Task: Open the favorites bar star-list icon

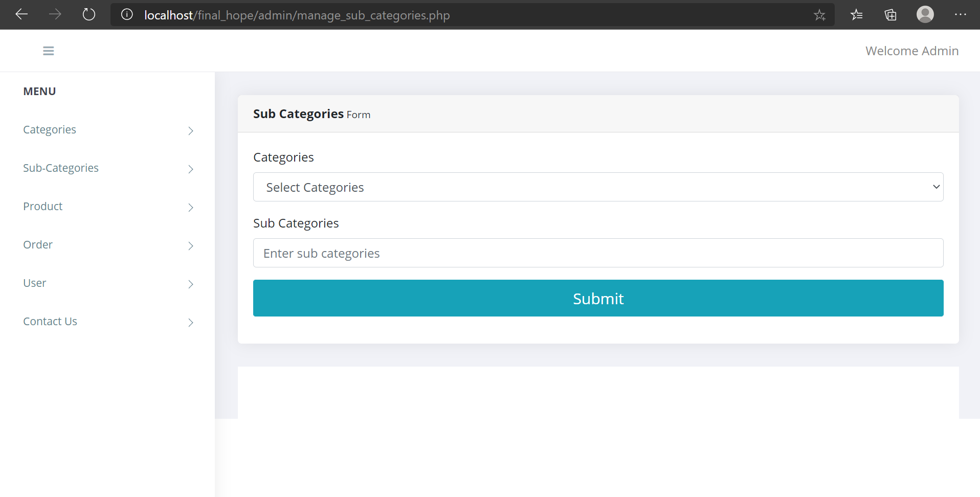Action: point(856,15)
